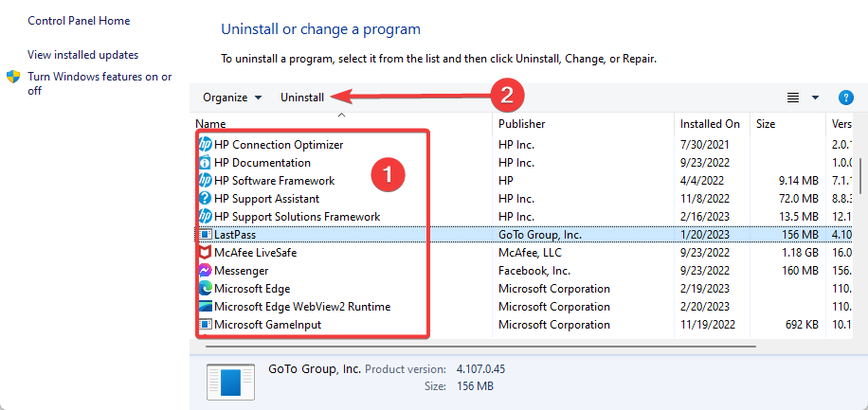Click the sort chevron above Name column

[341, 116]
